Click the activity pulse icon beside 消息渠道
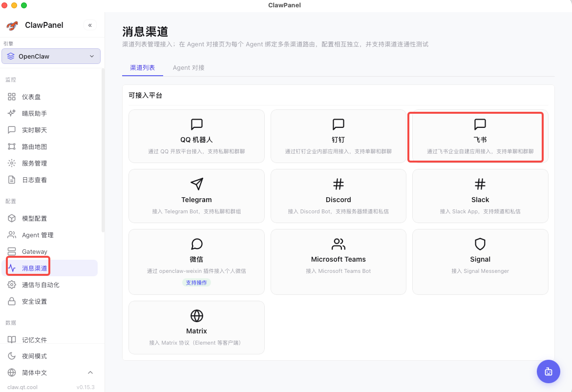Viewport: 572px width, 392px height. 12,268
